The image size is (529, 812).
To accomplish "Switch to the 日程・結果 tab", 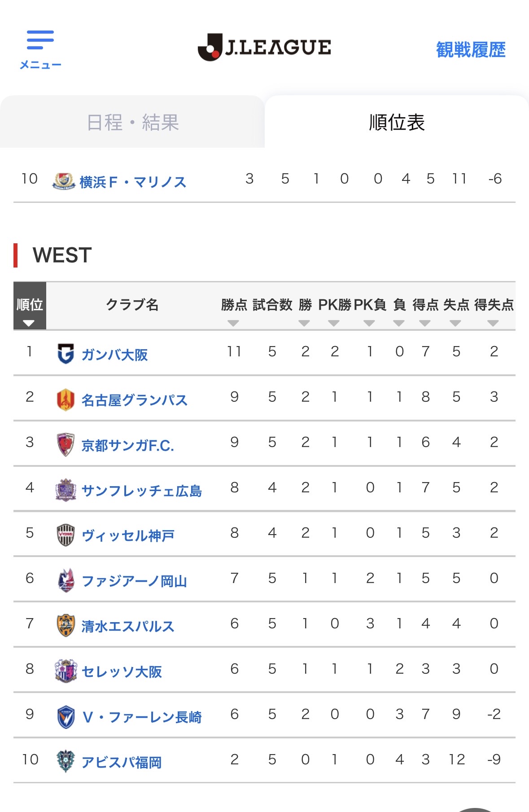I will [133, 123].
